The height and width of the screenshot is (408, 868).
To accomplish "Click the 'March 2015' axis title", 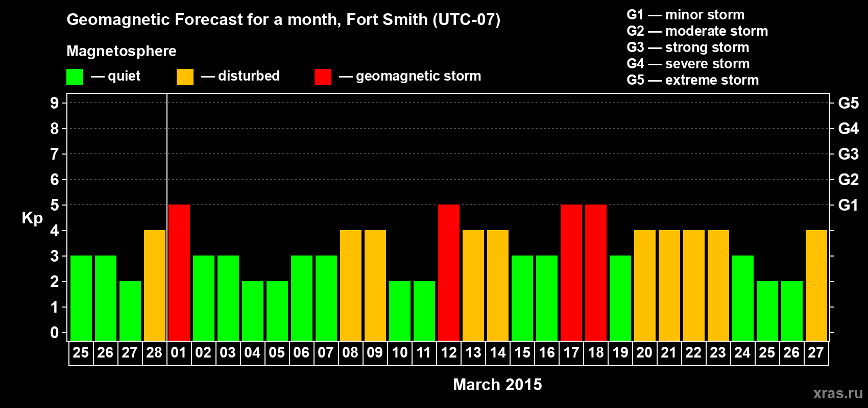I will [498, 385].
